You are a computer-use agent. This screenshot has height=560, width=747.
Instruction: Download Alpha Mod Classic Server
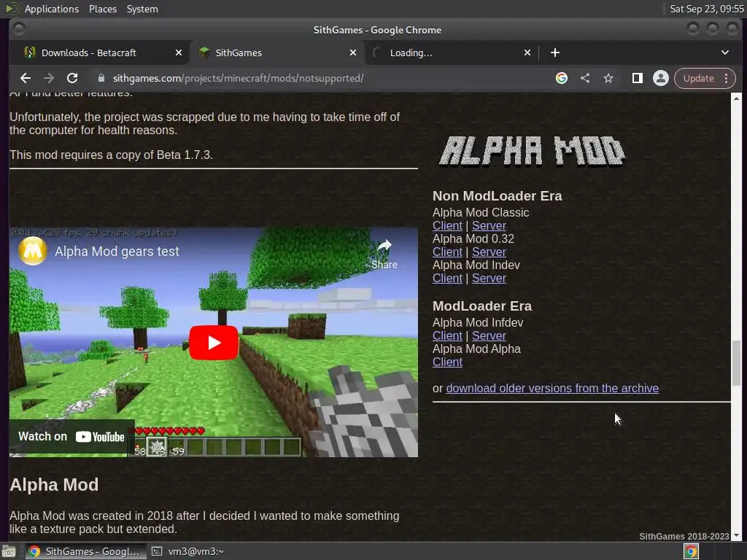(x=489, y=226)
